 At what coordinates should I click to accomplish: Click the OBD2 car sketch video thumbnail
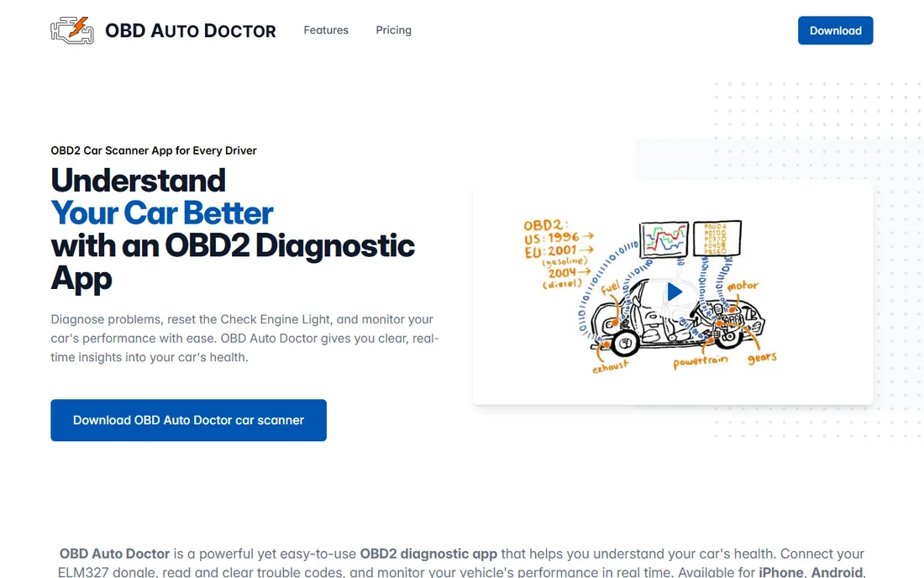point(672,292)
